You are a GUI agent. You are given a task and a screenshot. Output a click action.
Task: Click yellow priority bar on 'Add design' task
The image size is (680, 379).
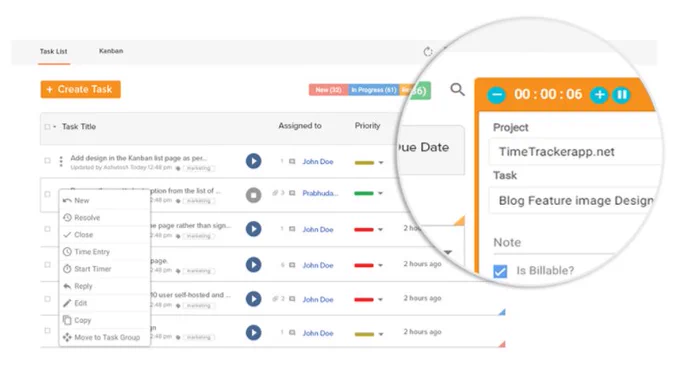[x=364, y=163]
